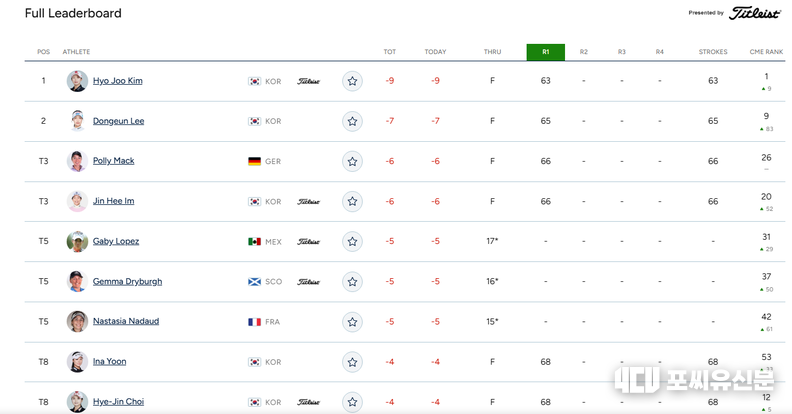Open Gemma Dryburgh's player profile link
The width and height of the screenshot is (792, 414).
pyautogui.click(x=127, y=281)
